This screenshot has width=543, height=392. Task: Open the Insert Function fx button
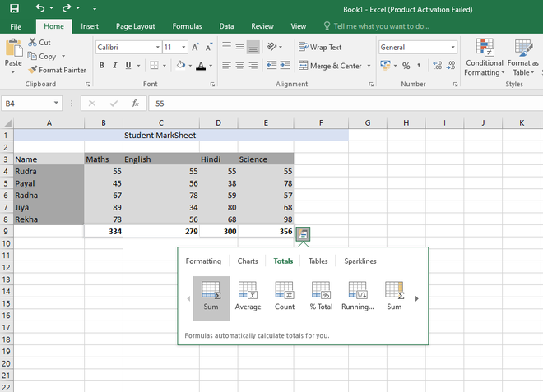(x=134, y=104)
